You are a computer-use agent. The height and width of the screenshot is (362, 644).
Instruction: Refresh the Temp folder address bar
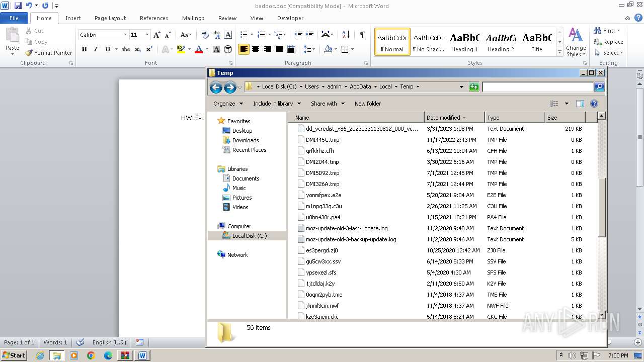pyautogui.click(x=474, y=87)
